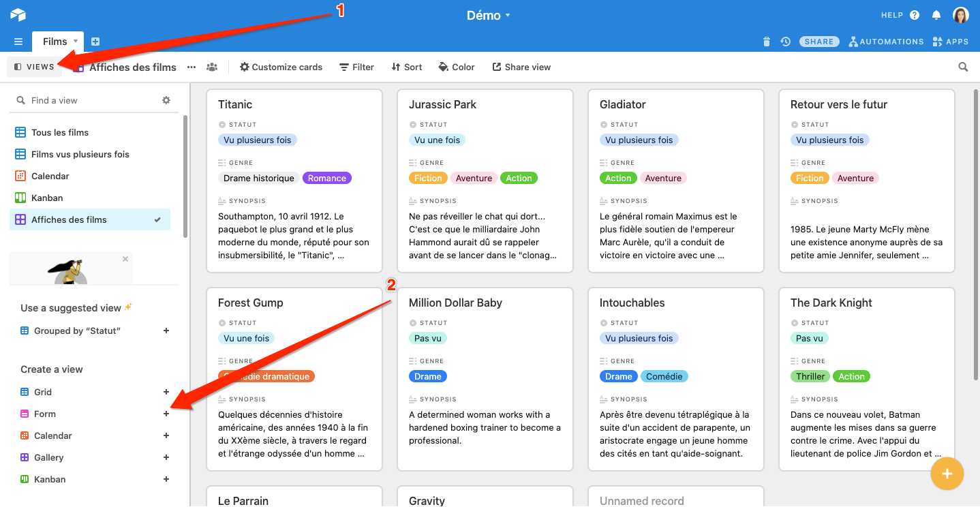This screenshot has width=980, height=507.
Task: Open the tables list hamburger menu
Action: pyautogui.click(x=18, y=42)
